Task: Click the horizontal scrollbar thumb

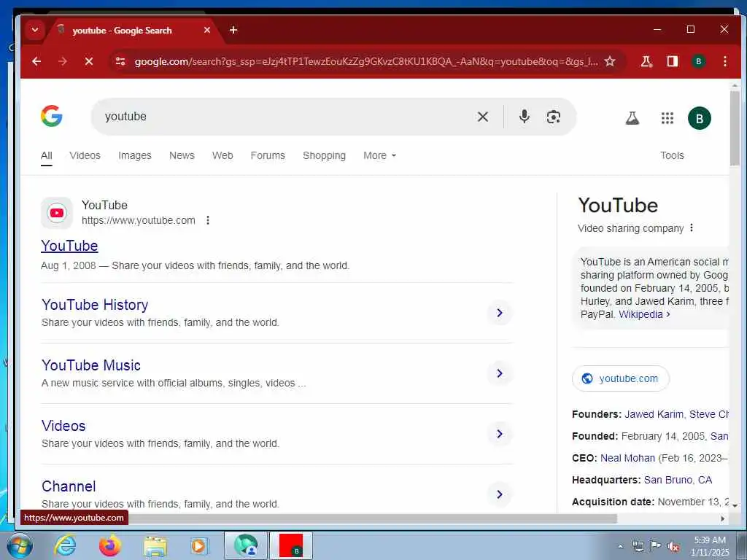Action: (x=319, y=518)
